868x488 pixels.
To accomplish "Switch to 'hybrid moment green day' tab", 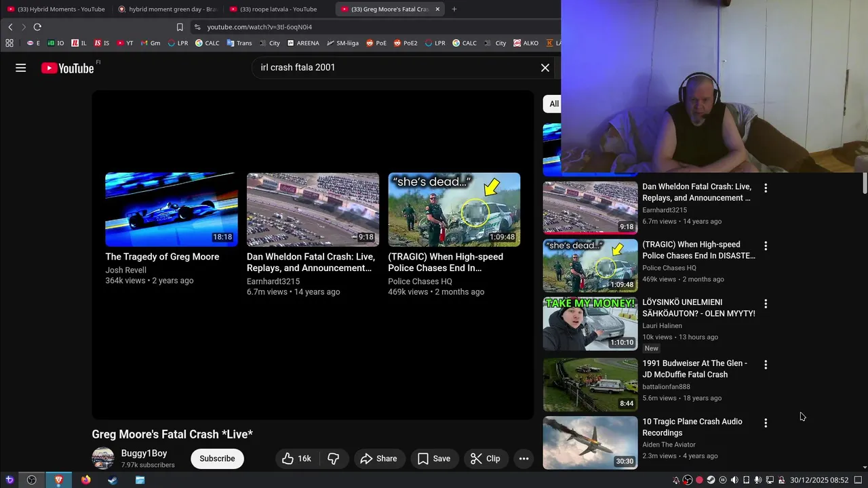I will coord(166,9).
